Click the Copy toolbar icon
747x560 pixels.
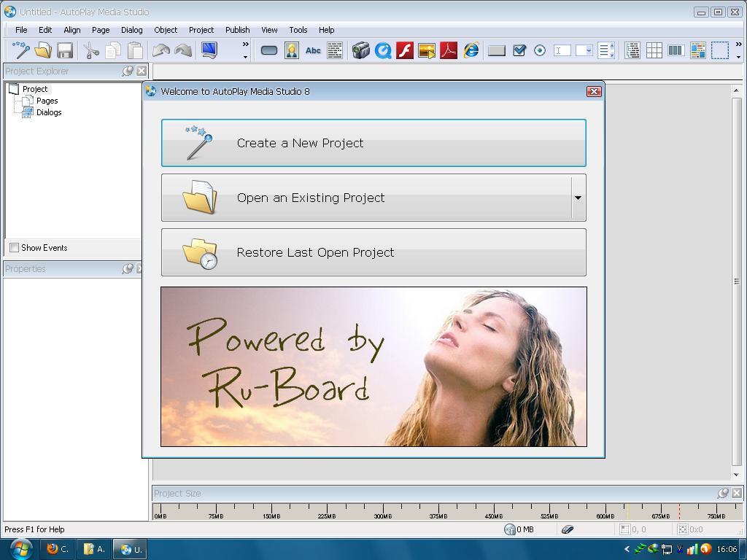tap(113, 50)
